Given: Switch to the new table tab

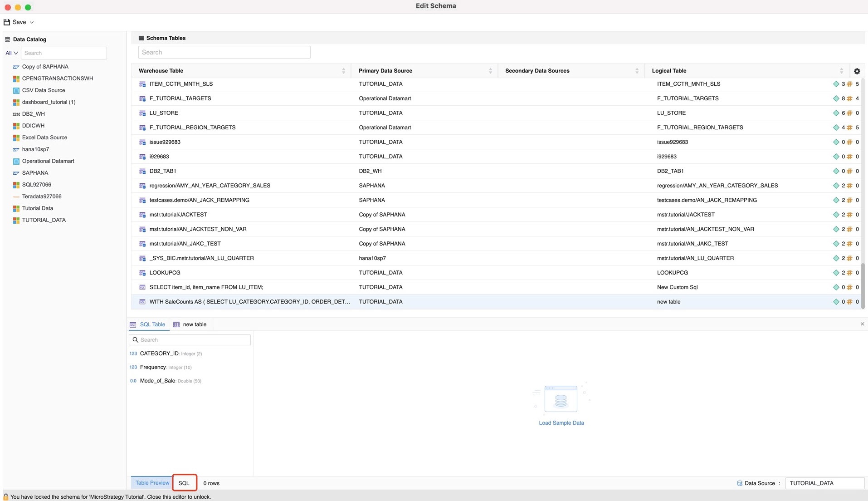Looking at the screenshot, I should [x=195, y=324].
